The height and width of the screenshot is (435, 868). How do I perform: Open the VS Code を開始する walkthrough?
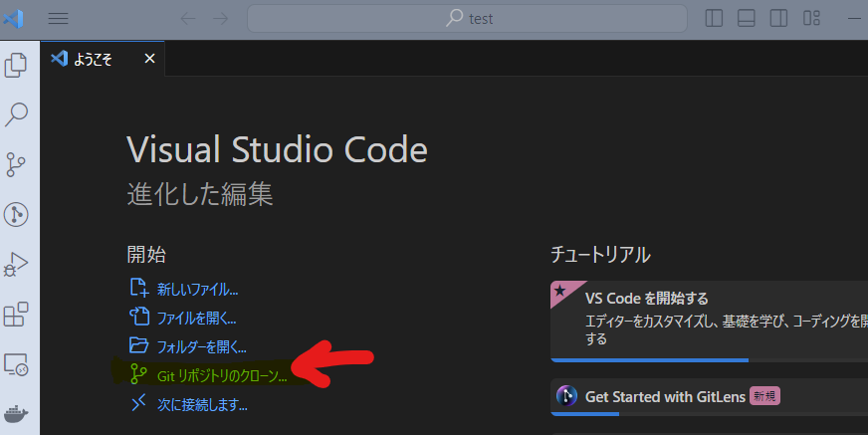pos(709,321)
